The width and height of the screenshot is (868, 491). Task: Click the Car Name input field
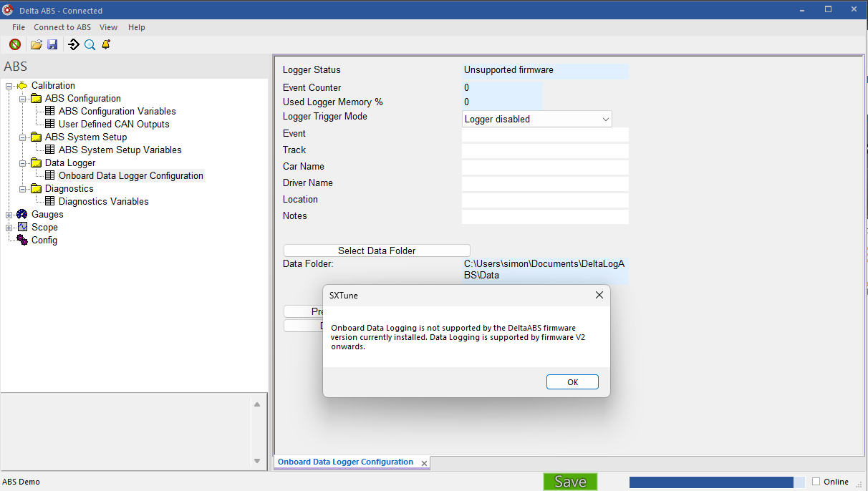pyautogui.click(x=545, y=167)
